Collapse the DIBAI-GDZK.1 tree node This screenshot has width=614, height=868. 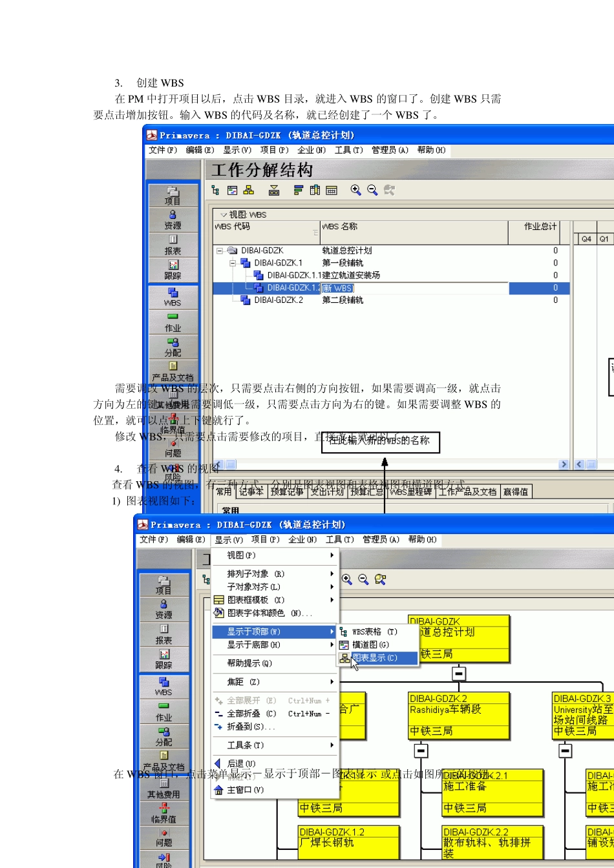point(233,263)
